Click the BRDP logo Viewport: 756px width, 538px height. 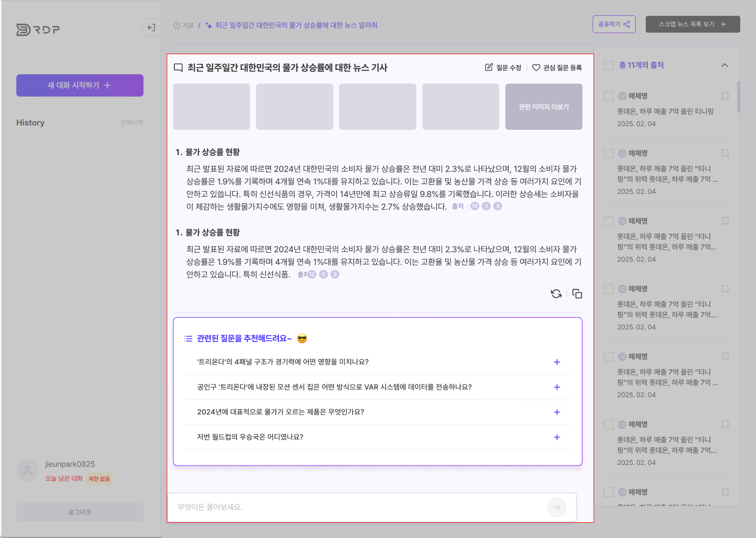[38, 29]
